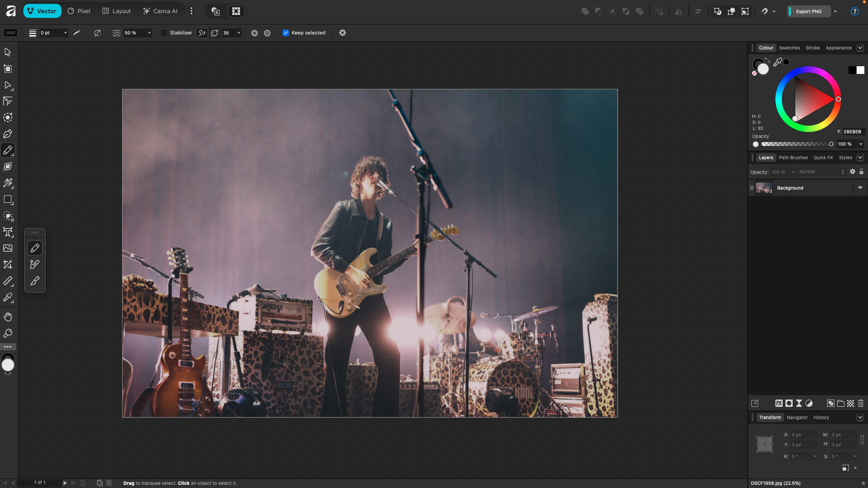Adjust the Colour panel Opacity slider
This screenshot has height=488, width=868.
(x=797, y=144)
